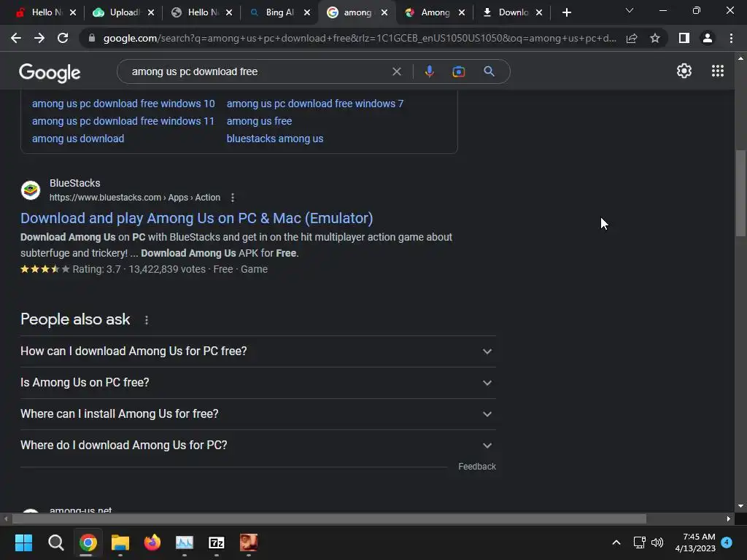The image size is (747, 560).
Task: Open taskbar search
Action: (x=55, y=542)
